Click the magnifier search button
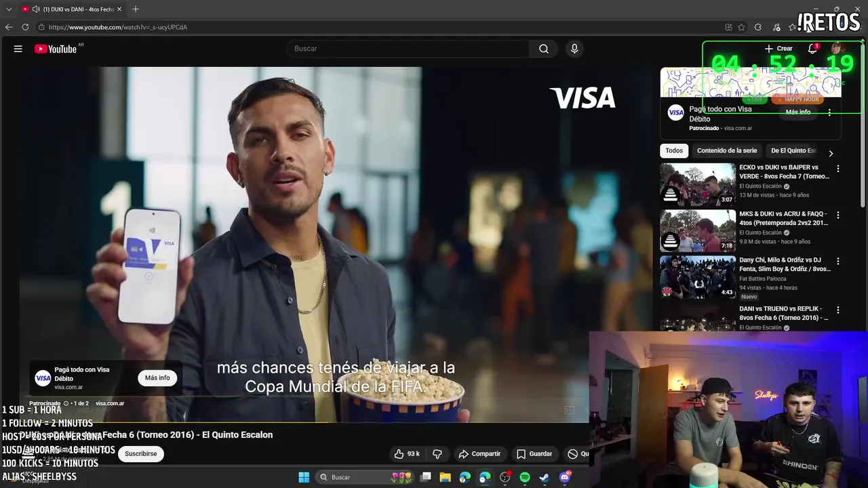Image resolution: width=868 pixels, height=488 pixels. point(544,49)
